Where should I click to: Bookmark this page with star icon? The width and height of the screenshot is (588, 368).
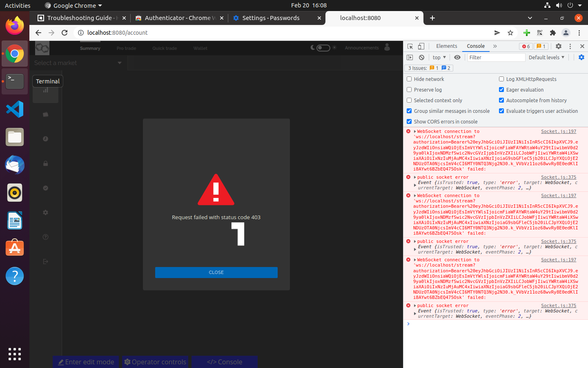[510, 33]
